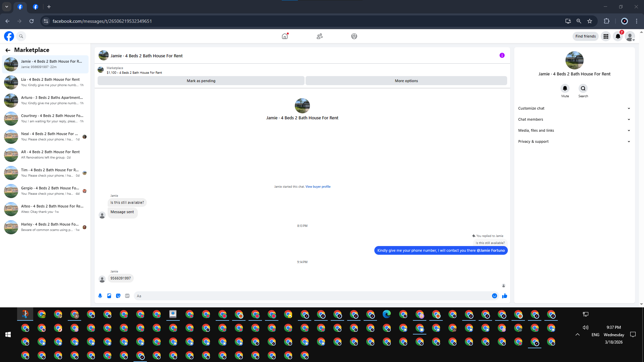This screenshot has width=644, height=362.
Task: Expand Chat members section
Action: point(574,119)
